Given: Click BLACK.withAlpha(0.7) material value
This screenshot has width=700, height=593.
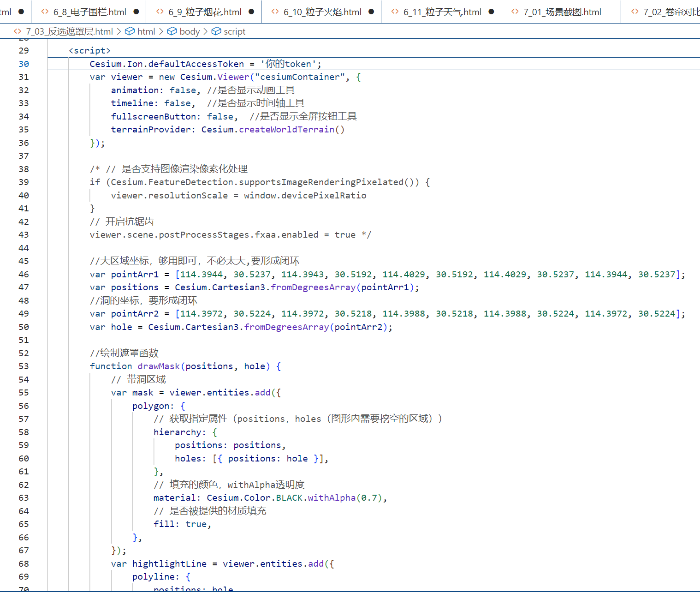Looking at the screenshot, I should (x=329, y=497).
